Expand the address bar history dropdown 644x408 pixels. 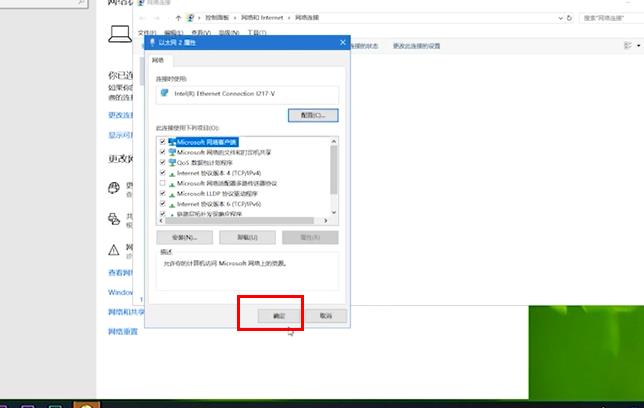click(x=560, y=18)
